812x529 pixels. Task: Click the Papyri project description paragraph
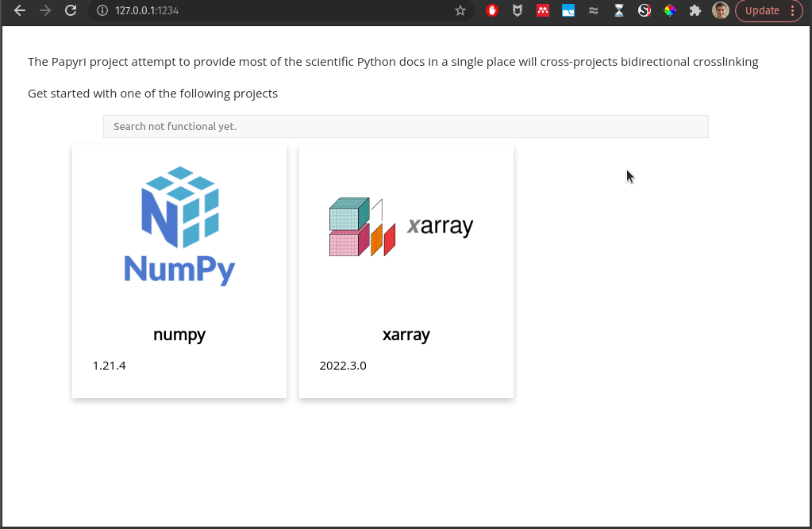tap(393, 62)
